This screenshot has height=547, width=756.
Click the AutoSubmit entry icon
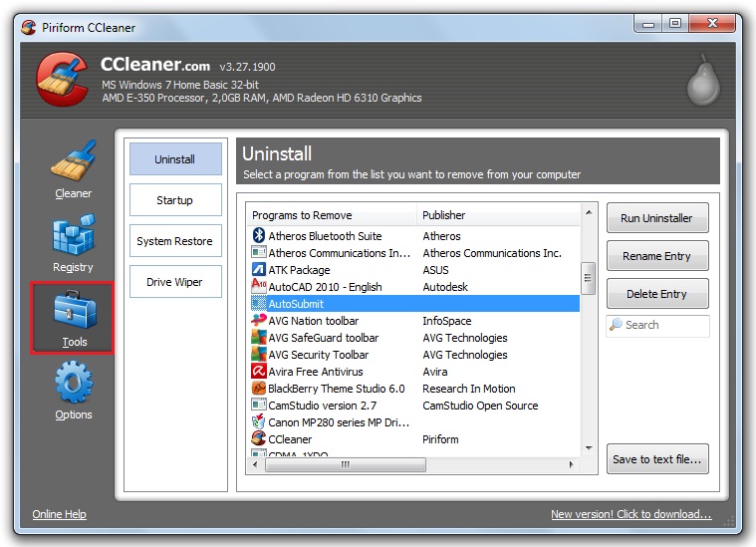(259, 304)
